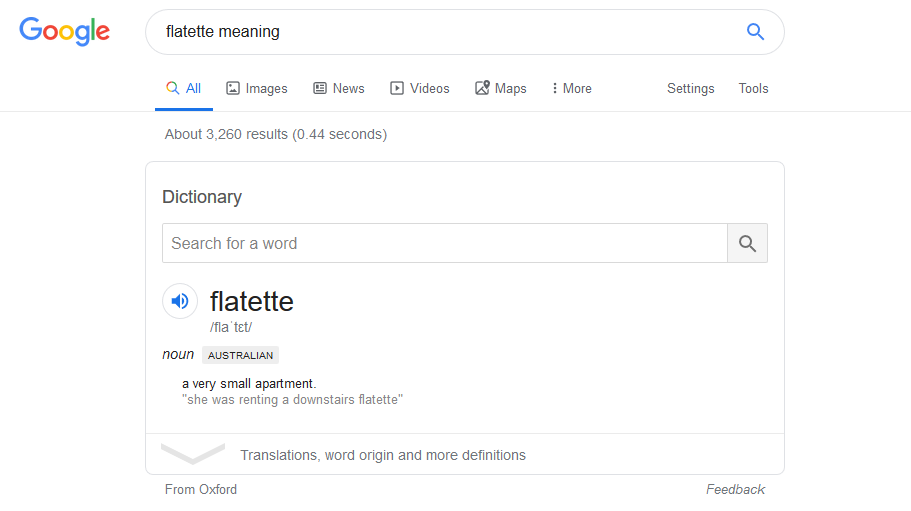This screenshot has width=911, height=511.
Task: Click the Feedback link
Action: coord(736,490)
